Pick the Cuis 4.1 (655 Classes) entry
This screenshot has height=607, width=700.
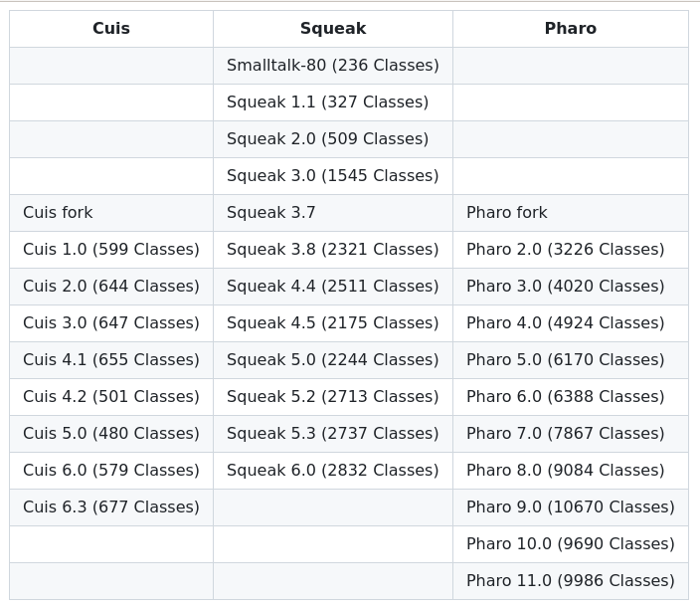(111, 360)
